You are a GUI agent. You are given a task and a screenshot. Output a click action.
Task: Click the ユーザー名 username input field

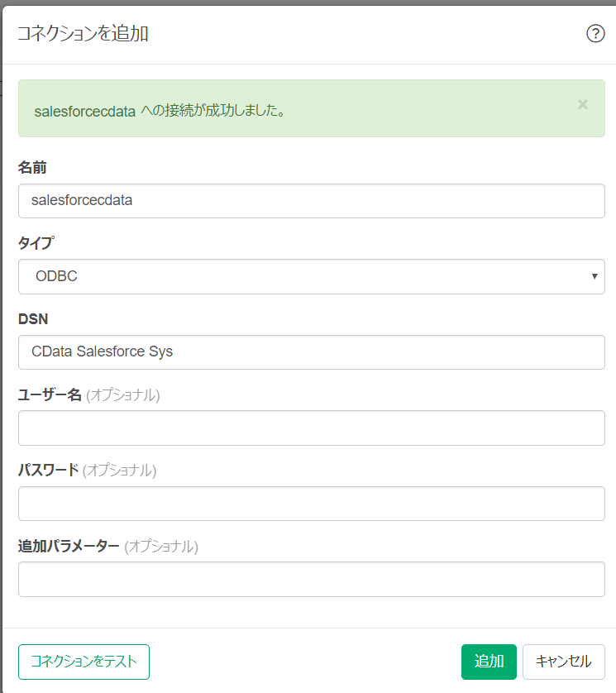311,428
